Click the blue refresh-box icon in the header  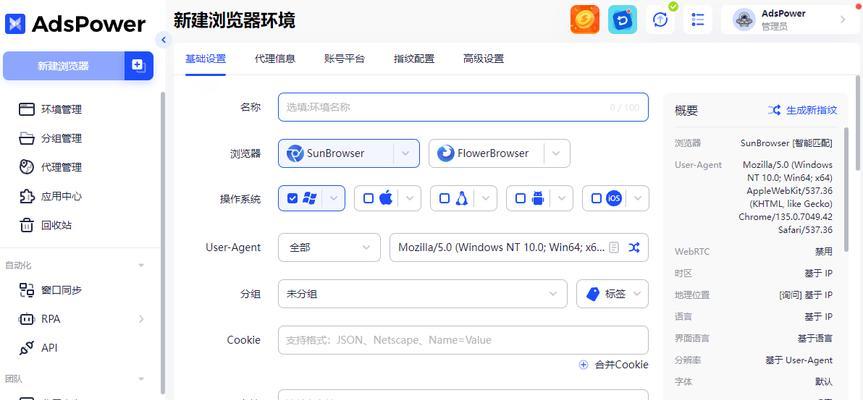[622, 20]
